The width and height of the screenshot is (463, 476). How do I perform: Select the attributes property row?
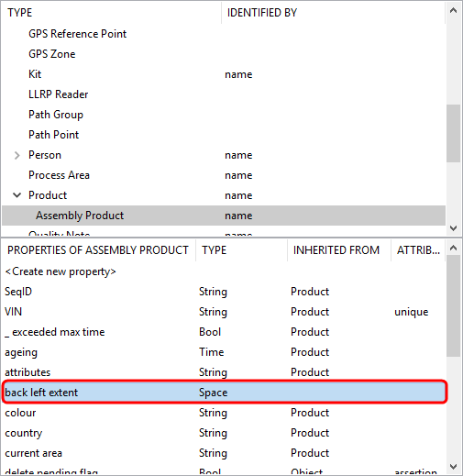pyautogui.click(x=224, y=372)
